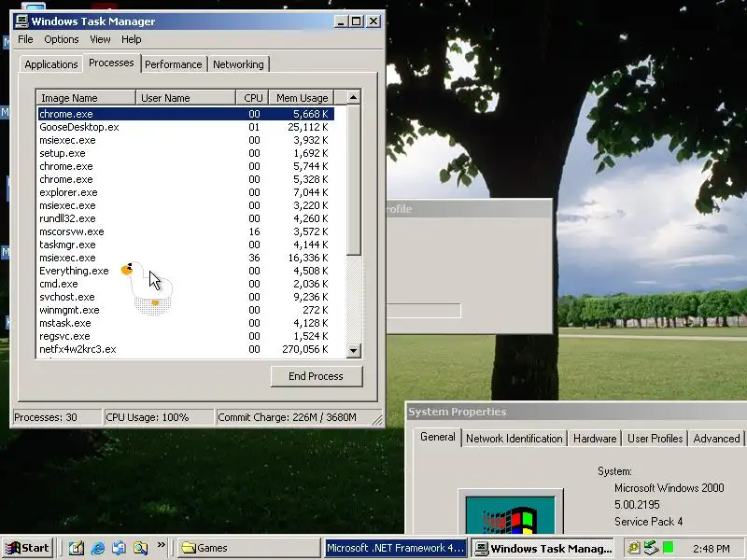Select the mstask.exe process
Image resolution: width=747 pixels, height=560 pixels.
(186, 323)
